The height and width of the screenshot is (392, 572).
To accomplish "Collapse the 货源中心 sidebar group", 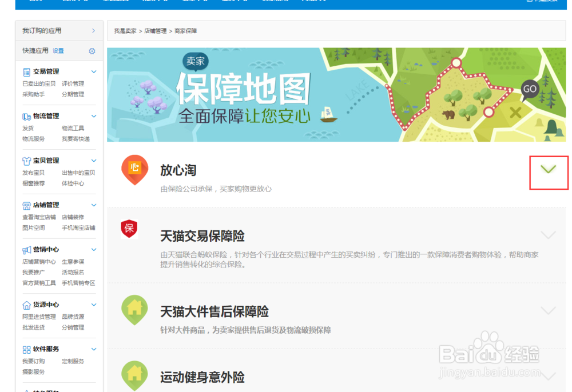I will (x=94, y=305).
